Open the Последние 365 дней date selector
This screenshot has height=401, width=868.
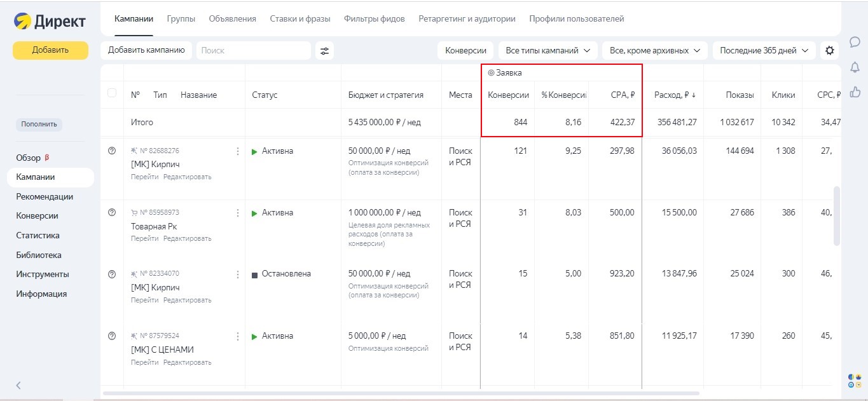[763, 50]
